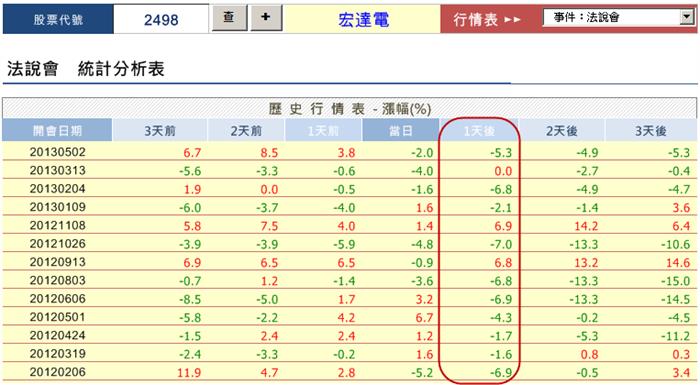
Task: Click 0.0 in 1天後 column for 20130313
Action: tap(503, 172)
